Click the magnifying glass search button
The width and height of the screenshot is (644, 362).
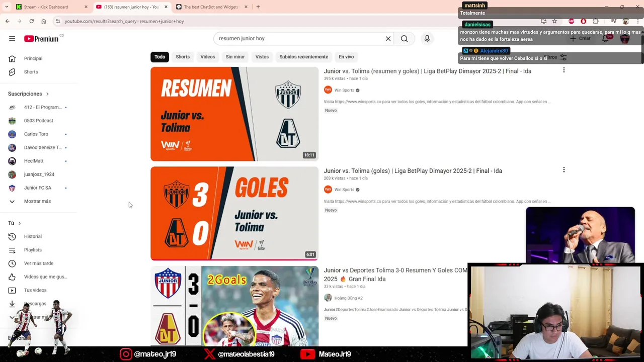pos(404,39)
